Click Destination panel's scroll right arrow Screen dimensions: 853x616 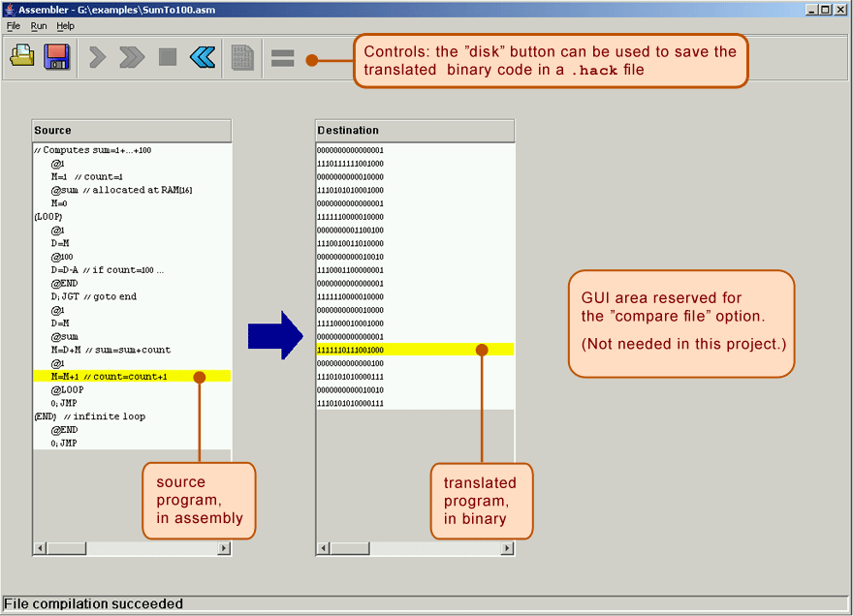pos(507,548)
